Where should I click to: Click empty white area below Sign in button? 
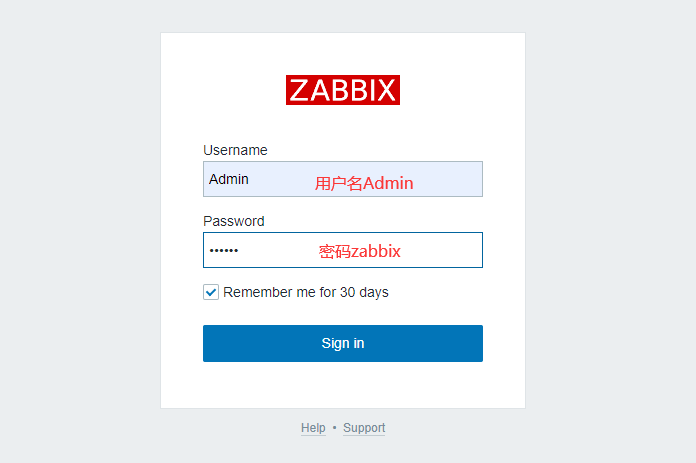pyautogui.click(x=343, y=384)
